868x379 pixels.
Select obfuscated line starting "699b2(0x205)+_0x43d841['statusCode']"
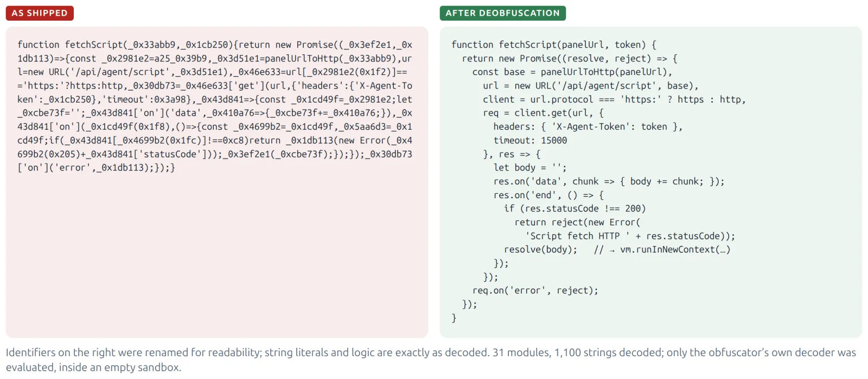(x=215, y=154)
